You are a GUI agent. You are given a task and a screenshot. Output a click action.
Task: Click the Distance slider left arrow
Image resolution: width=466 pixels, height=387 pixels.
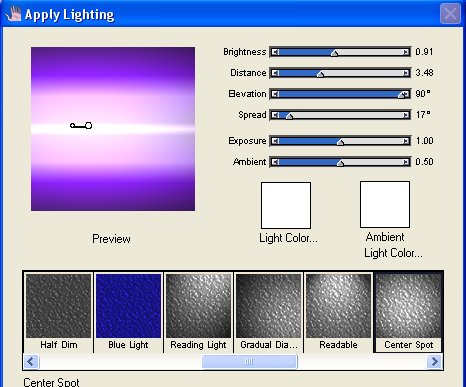point(275,73)
